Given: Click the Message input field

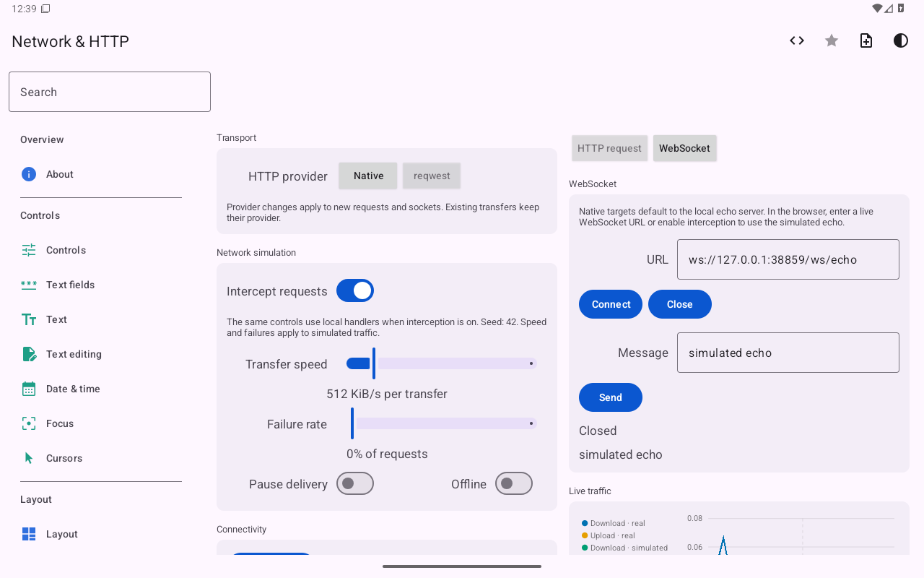Looking at the screenshot, I should click(788, 353).
